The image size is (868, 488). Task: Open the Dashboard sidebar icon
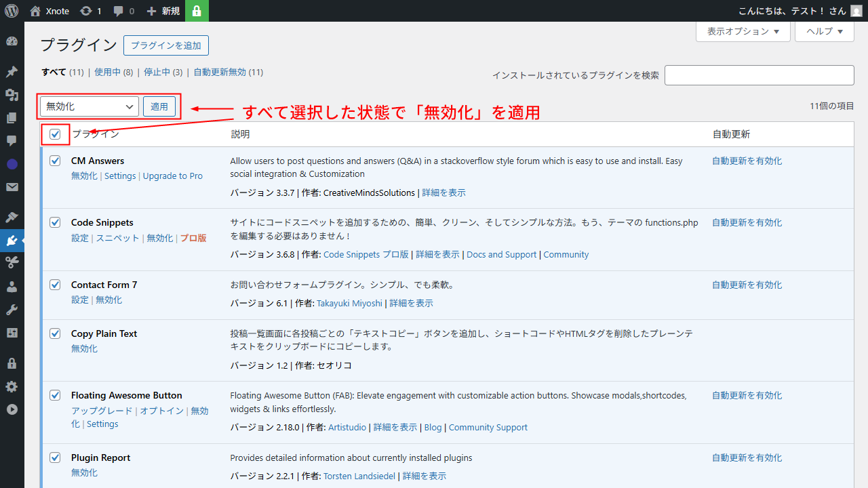(x=12, y=41)
